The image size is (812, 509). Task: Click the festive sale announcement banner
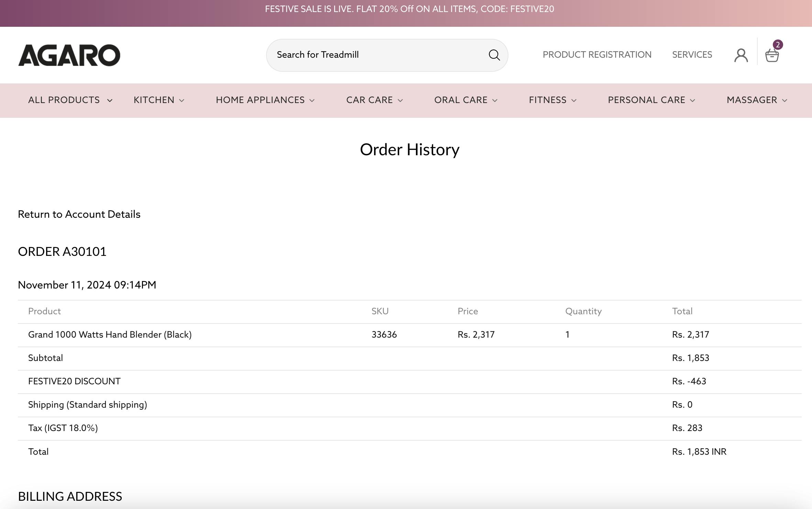click(409, 9)
